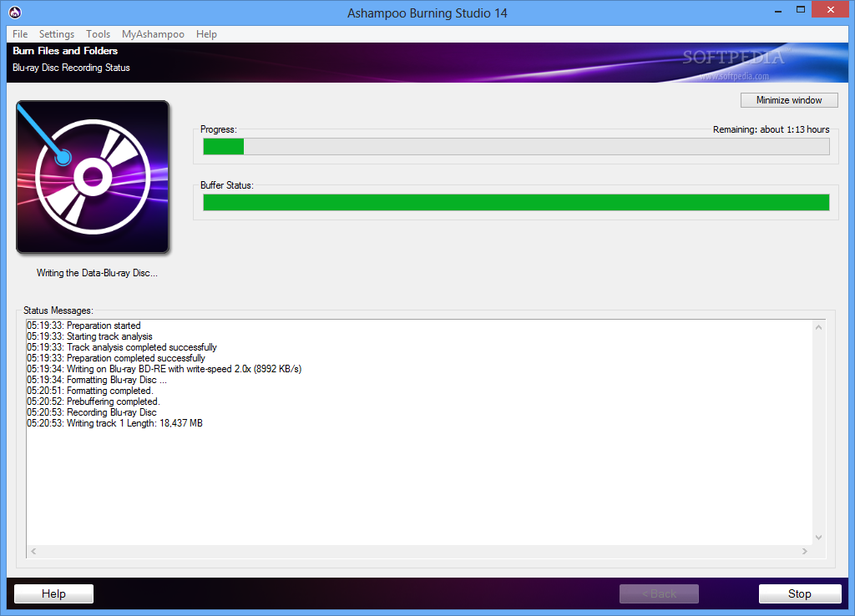Select the 'Recording Blu-ray Disc' log line
This screenshot has width=855, height=616.
tap(92, 412)
